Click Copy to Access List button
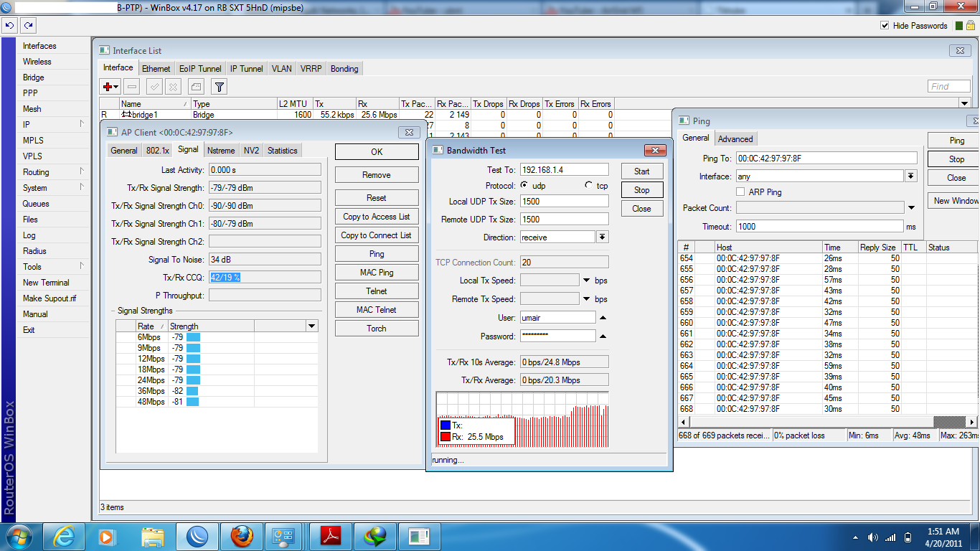The height and width of the screenshot is (551, 980). point(377,217)
